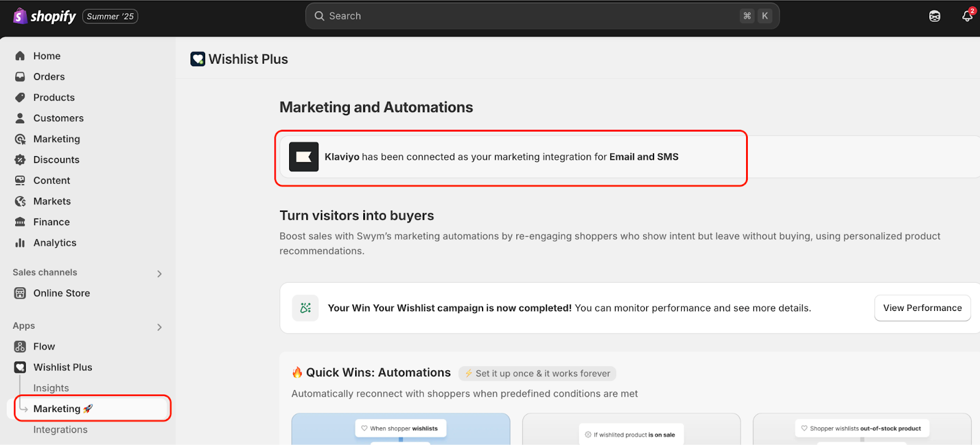Click the magnifier icon in the search bar
The height and width of the screenshot is (445, 980).
click(x=319, y=16)
